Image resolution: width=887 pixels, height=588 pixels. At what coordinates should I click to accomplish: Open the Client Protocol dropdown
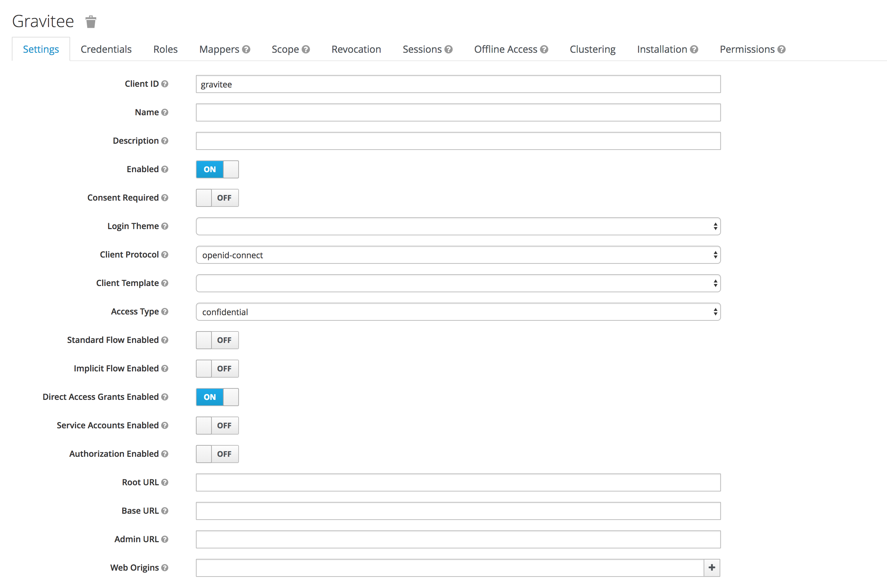click(458, 255)
